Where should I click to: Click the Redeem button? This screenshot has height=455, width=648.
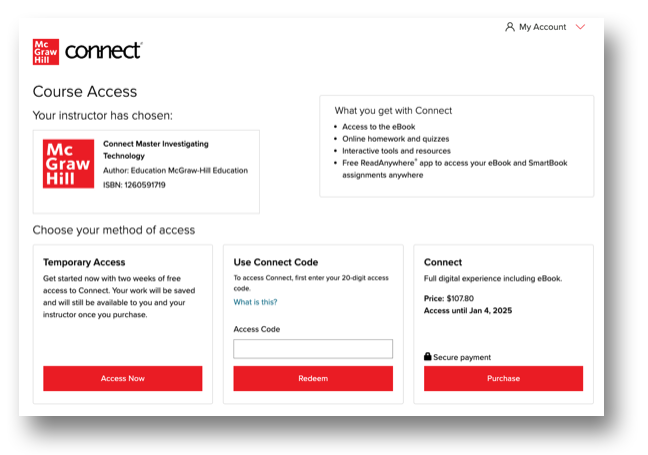[313, 379]
